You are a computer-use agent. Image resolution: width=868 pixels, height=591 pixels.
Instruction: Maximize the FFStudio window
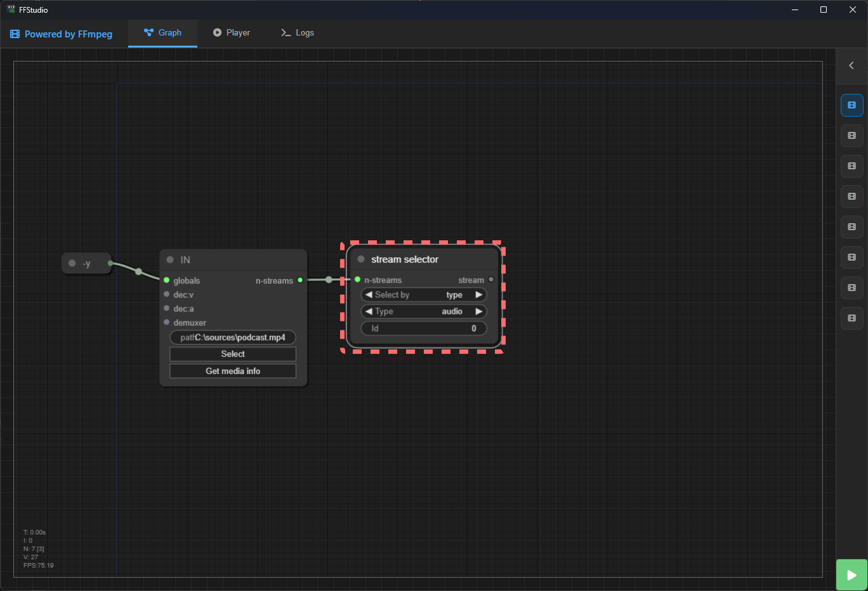tap(824, 10)
